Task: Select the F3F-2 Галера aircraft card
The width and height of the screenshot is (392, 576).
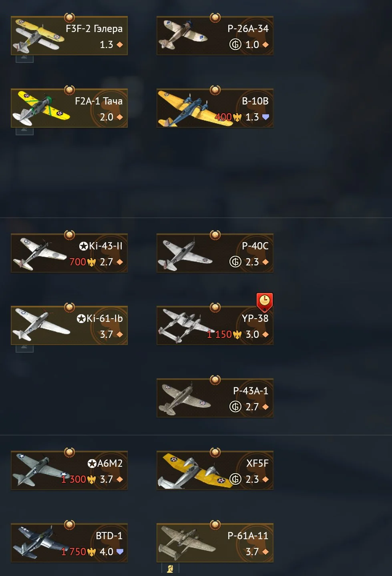Action: (x=69, y=36)
